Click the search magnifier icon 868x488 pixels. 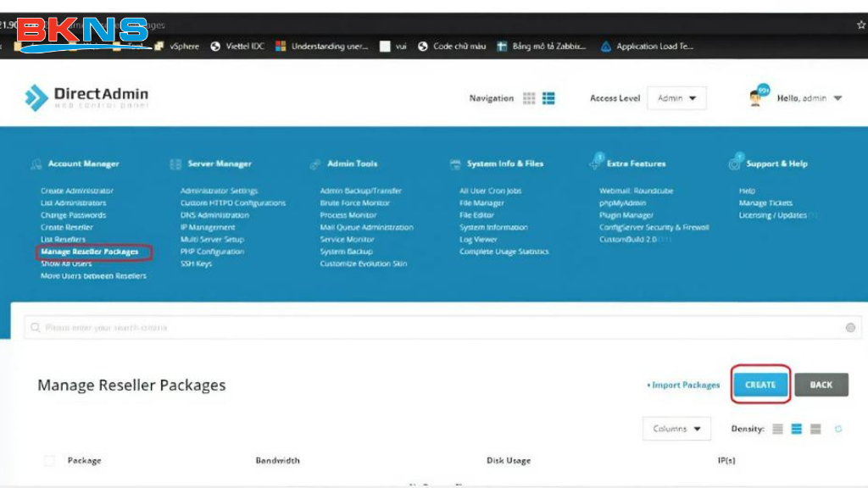[36, 327]
